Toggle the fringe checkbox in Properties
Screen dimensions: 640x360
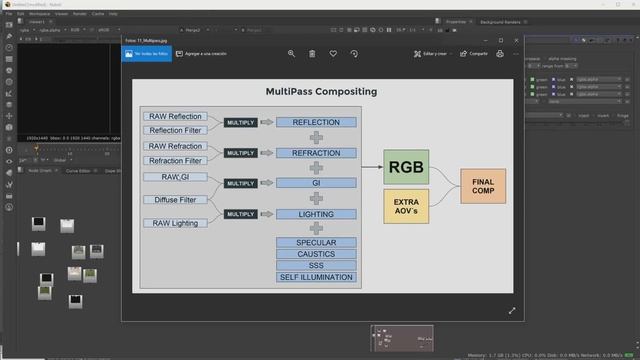(612, 116)
